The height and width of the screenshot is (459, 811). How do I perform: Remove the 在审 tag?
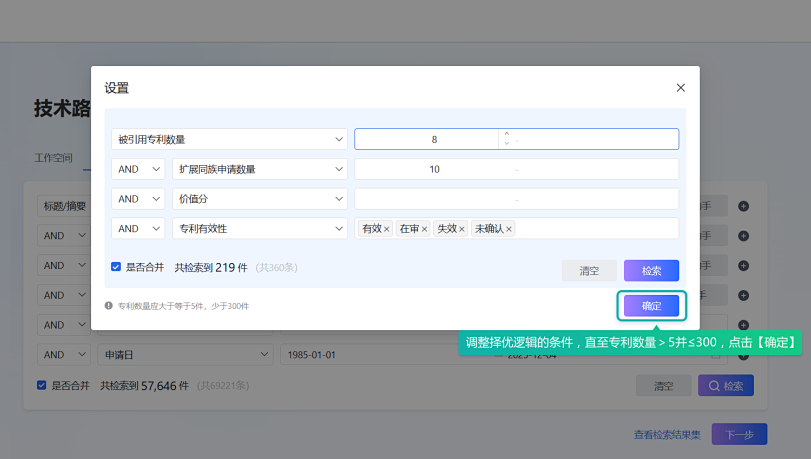click(424, 229)
